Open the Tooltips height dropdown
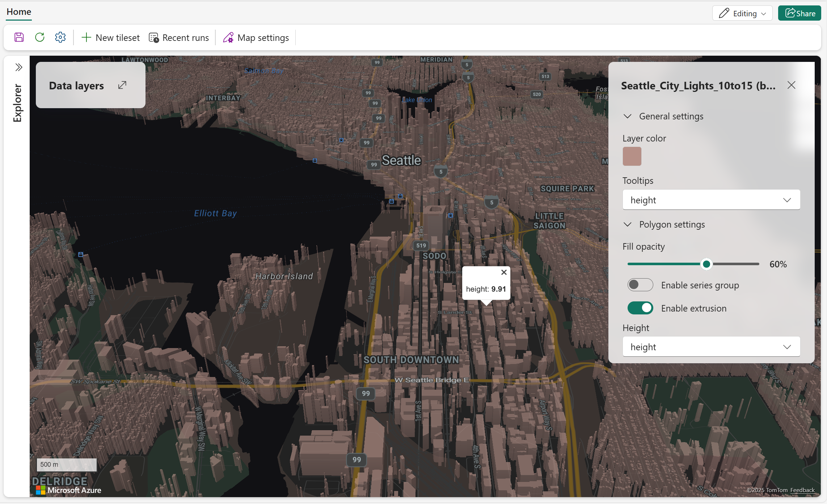Screen dimensions: 827x504 click(x=711, y=200)
